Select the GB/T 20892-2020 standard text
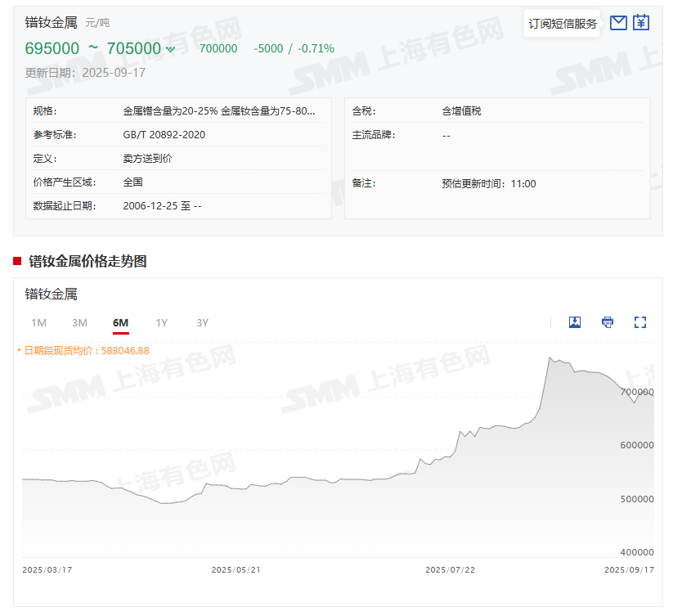This screenshot has height=616, width=673. [x=164, y=134]
